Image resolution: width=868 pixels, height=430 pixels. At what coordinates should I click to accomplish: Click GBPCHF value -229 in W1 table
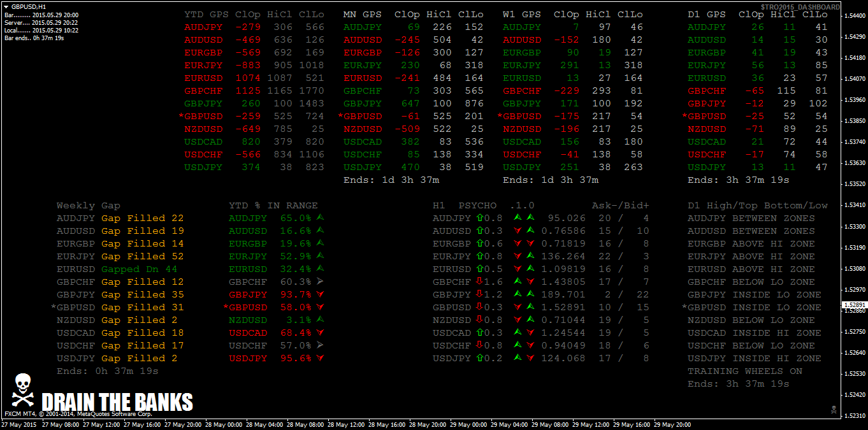(567, 90)
